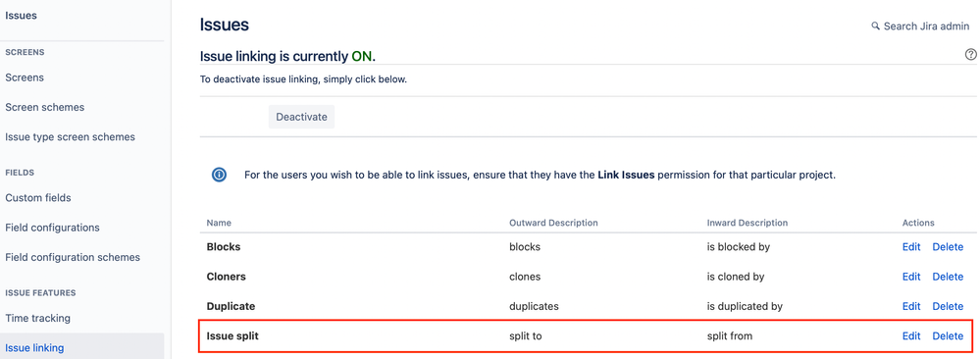Click the search magnifier icon
This screenshot has height=359, width=980.
[876, 26]
